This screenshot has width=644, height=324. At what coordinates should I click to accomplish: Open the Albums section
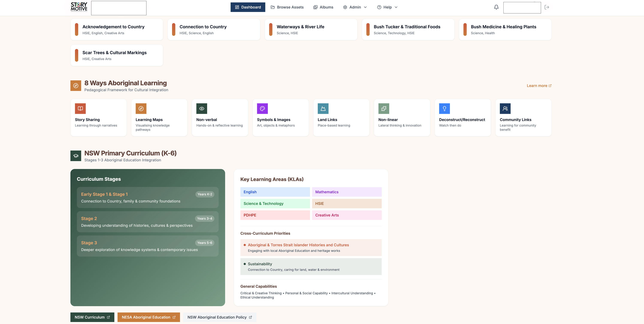click(x=323, y=7)
